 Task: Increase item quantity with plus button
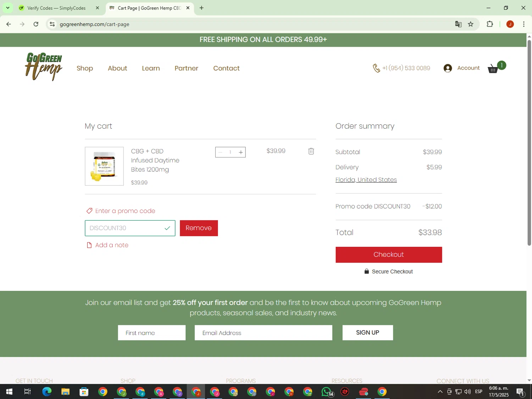[x=241, y=152]
